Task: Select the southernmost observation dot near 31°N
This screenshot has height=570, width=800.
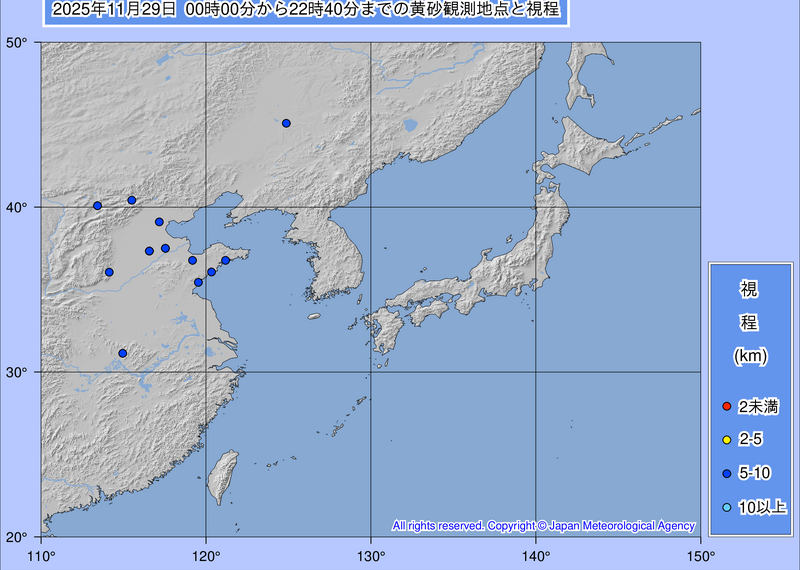Action: [x=122, y=353]
